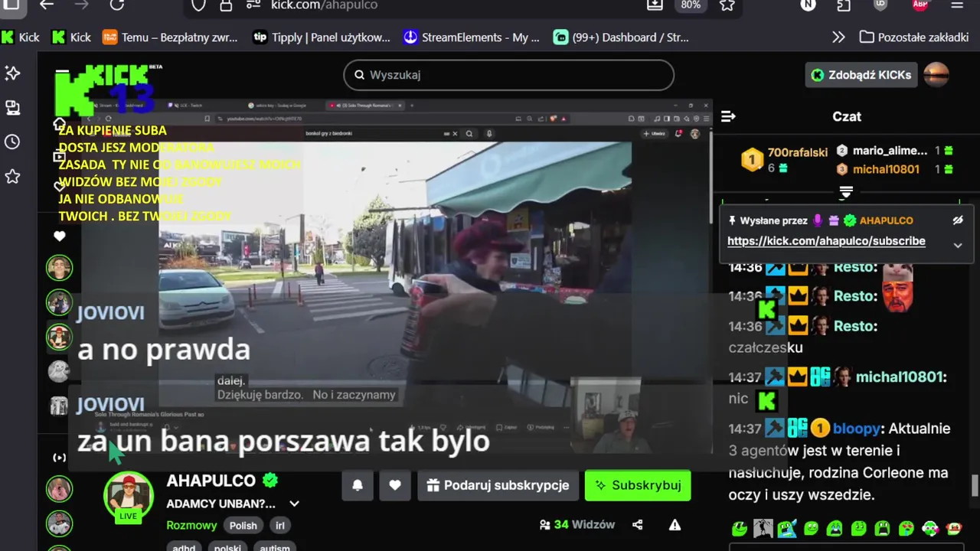Viewport: 980px width, 551px height.
Task: Click the last emote in quick bar
Action: 954,527
